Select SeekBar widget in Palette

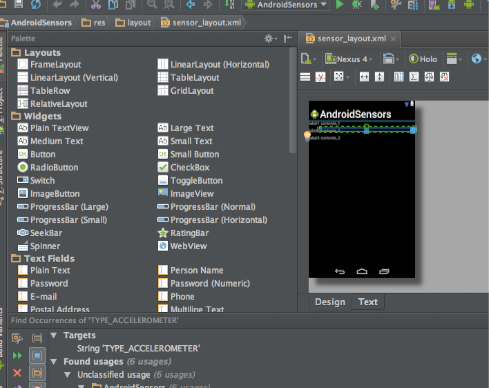click(x=40, y=233)
